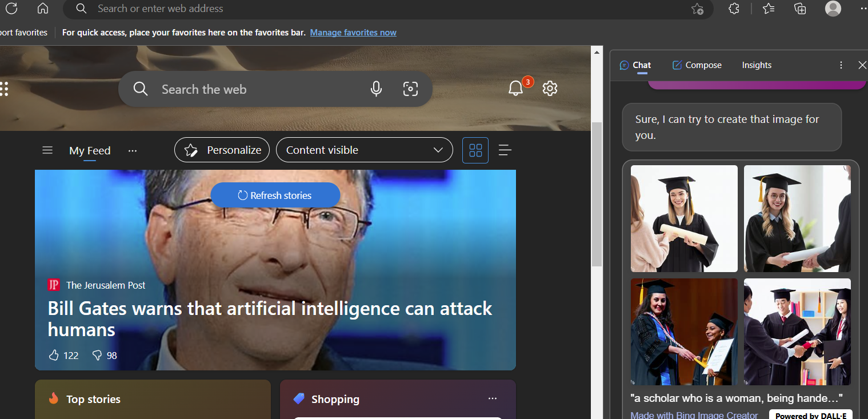Switch feed to list view layout
Viewport: 868px width, 419px height.
[505, 150]
